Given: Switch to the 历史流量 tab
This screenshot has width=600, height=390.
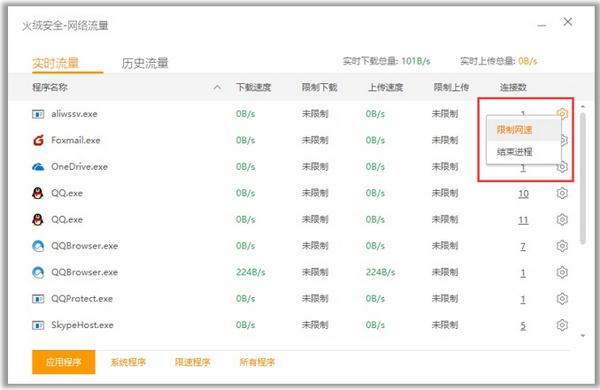Looking at the screenshot, I should 145,63.
